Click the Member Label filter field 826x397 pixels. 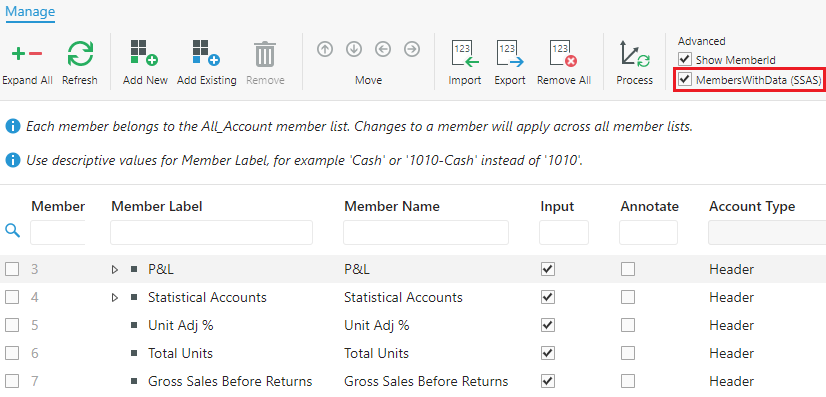(211, 233)
